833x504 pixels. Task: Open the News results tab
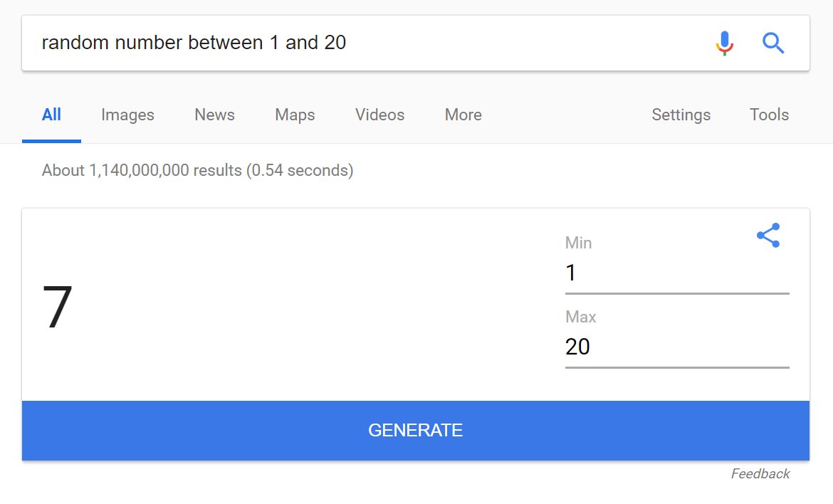click(x=214, y=115)
